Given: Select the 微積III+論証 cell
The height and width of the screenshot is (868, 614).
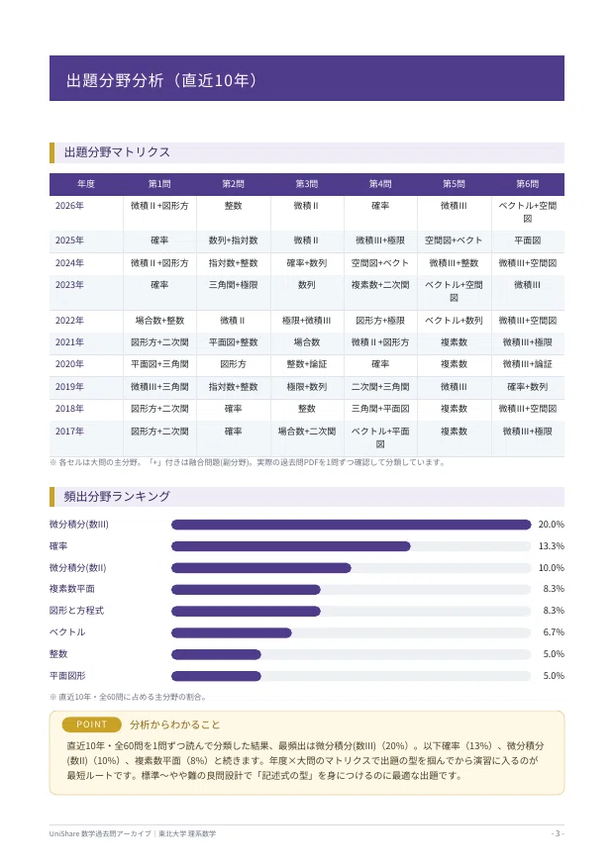Looking at the screenshot, I should [x=528, y=363].
